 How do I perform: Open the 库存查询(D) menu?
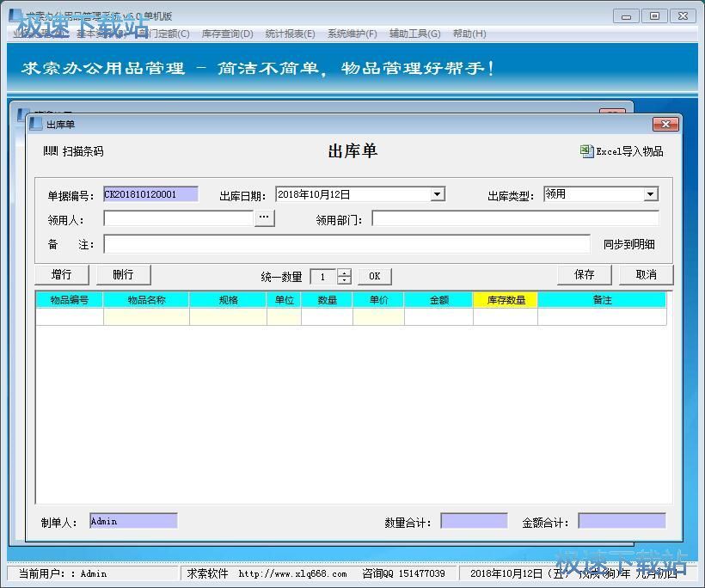pos(227,34)
